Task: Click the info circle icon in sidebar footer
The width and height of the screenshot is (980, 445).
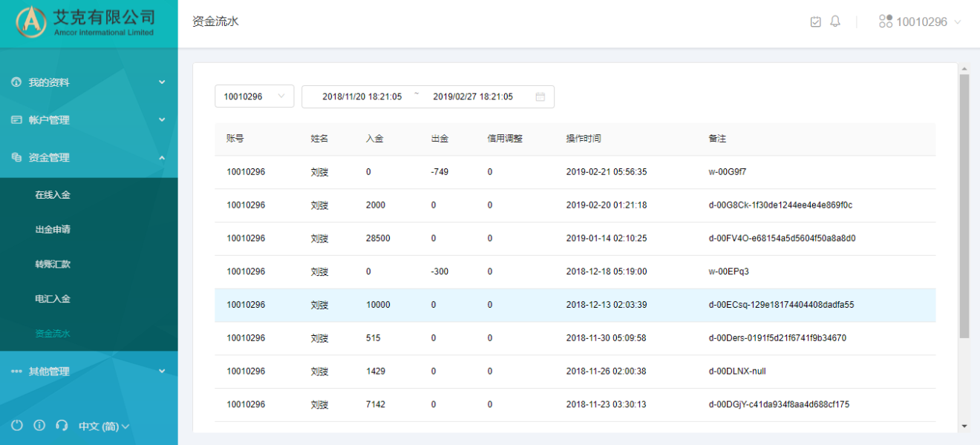Action: (39, 426)
